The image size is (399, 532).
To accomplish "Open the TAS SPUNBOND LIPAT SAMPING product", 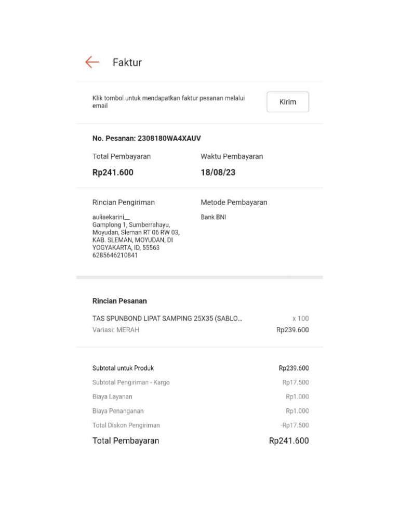I will coord(167,318).
